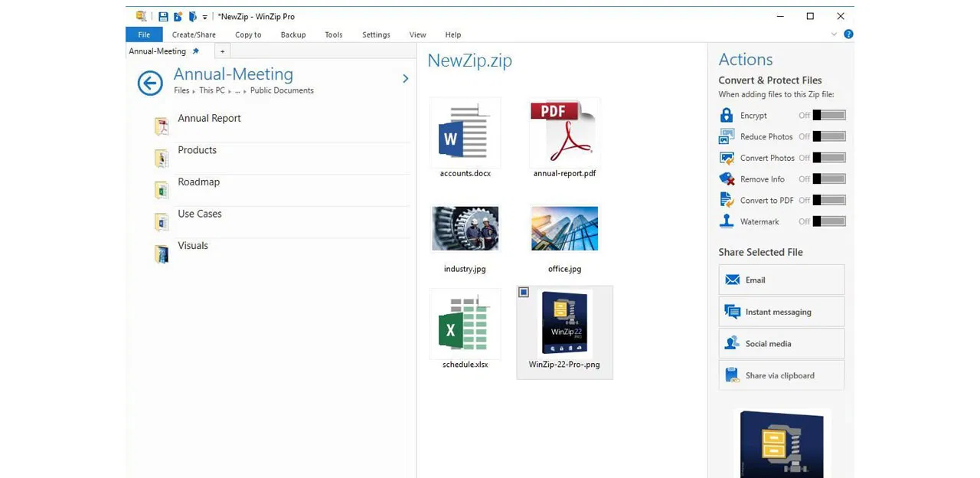This screenshot has height=478, width=980.
Task: Select the industry.jpg thumbnail
Action: click(x=465, y=228)
